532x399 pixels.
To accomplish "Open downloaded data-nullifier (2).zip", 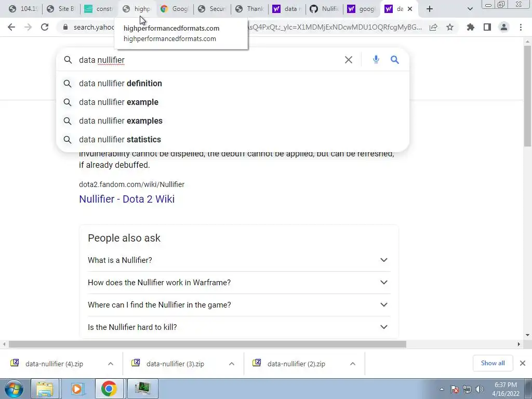I will point(296,364).
